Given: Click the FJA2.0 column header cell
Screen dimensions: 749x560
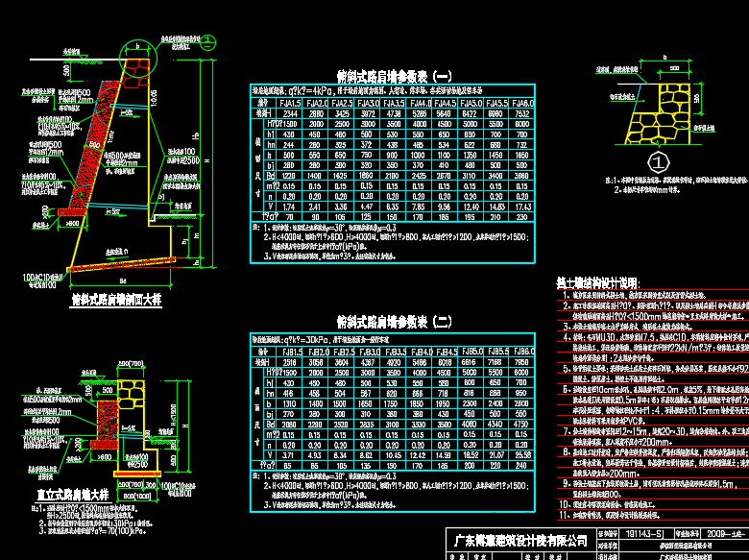Looking at the screenshot, I should [x=316, y=103].
